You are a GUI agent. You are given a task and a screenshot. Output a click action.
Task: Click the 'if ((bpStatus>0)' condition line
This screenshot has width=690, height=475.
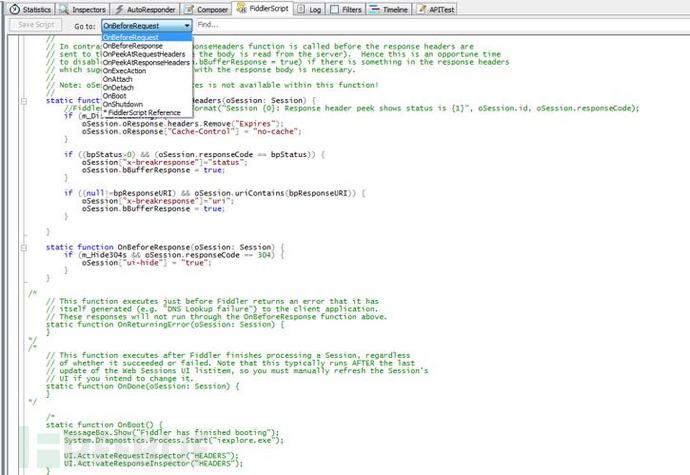click(x=195, y=155)
